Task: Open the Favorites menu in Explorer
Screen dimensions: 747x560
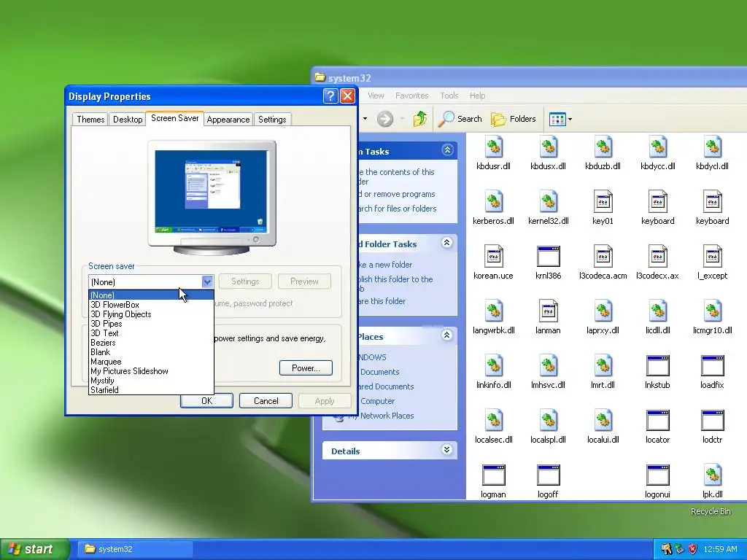Action: click(411, 96)
